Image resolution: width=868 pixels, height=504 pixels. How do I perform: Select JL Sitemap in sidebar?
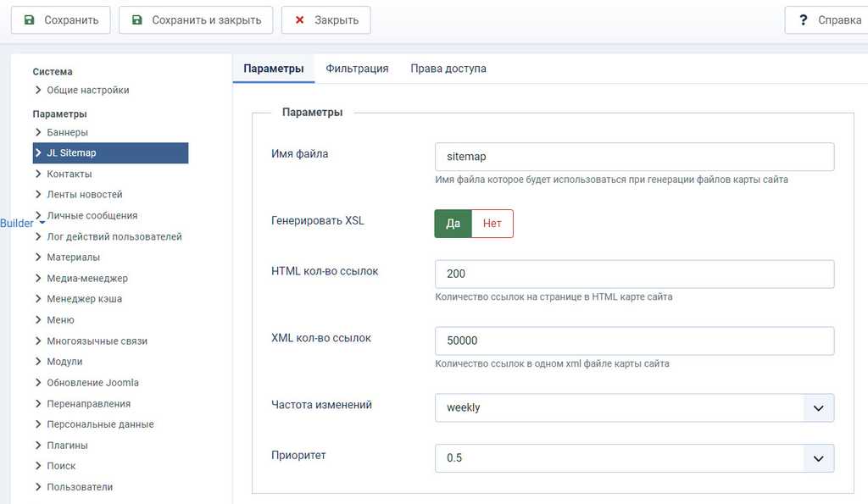(x=111, y=152)
